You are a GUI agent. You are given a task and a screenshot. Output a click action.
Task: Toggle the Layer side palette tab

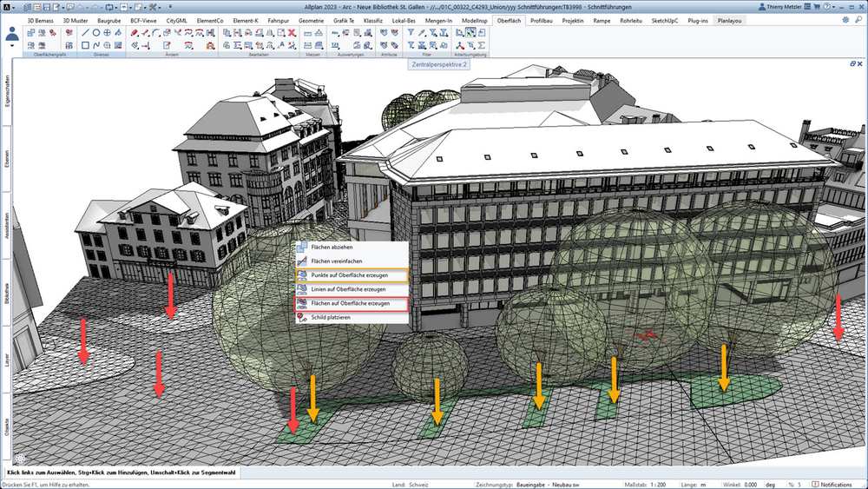(x=7, y=360)
